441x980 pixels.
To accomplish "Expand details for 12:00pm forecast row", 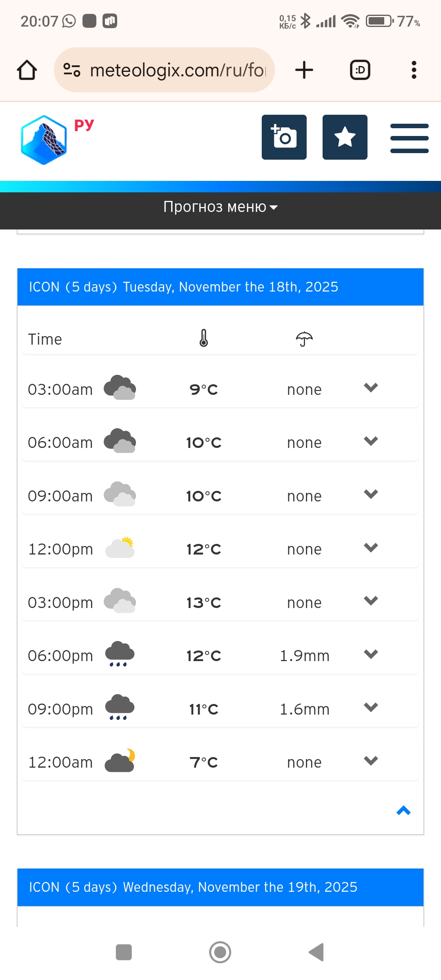I will (371, 548).
